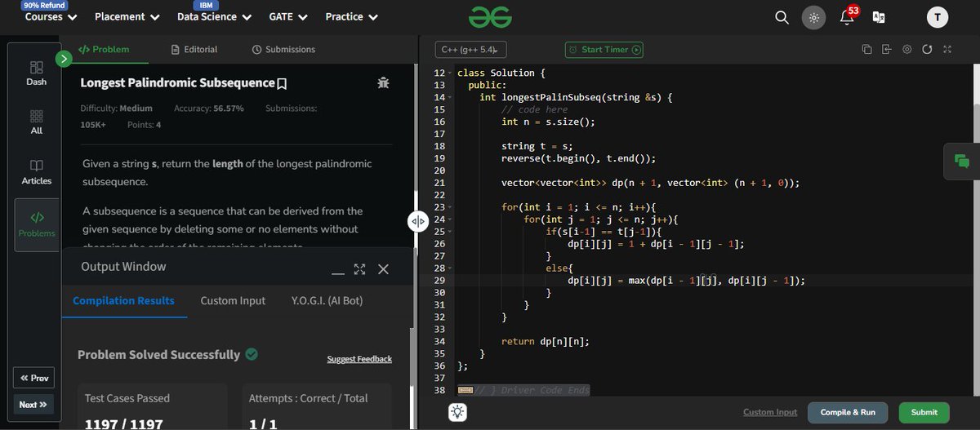Click the Suggest Feedback link
Viewport: 980px width, 430px height.
(x=359, y=359)
